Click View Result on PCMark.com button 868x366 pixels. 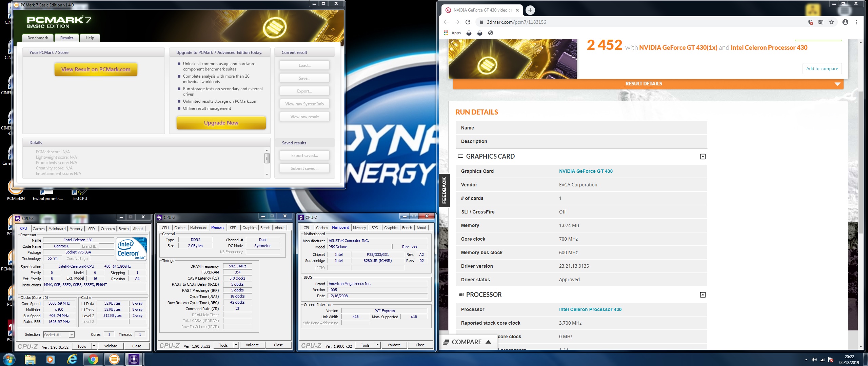click(96, 69)
